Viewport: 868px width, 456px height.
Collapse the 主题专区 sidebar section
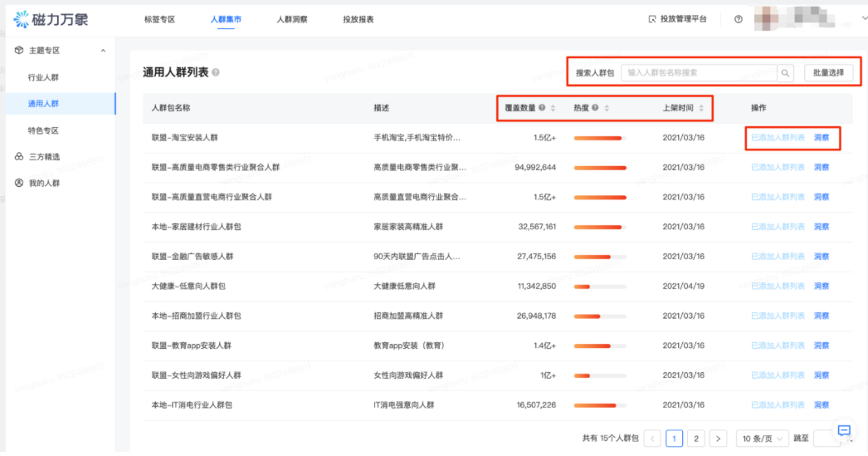pos(103,51)
